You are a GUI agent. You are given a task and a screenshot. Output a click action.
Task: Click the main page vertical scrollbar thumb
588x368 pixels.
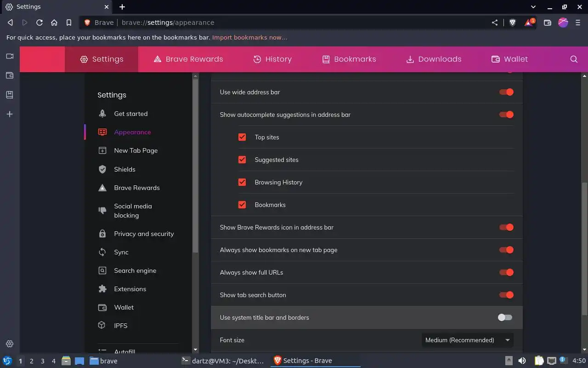584,249
